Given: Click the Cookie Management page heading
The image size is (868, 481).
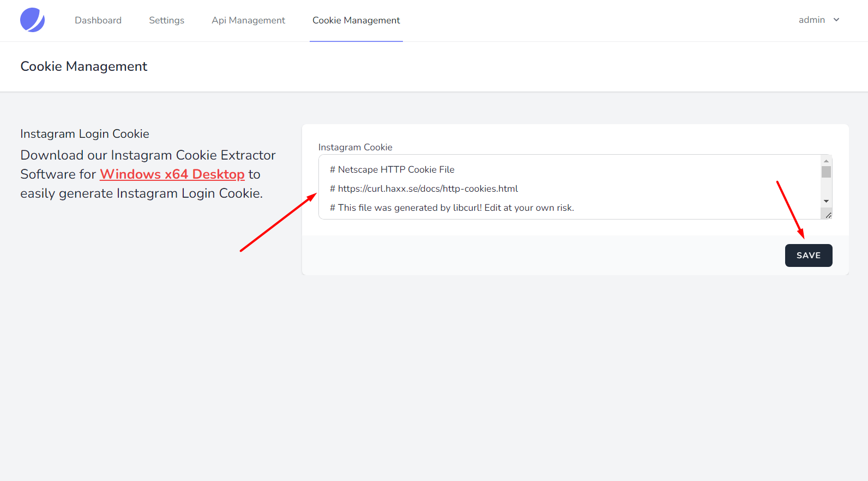Looking at the screenshot, I should click(x=84, y=66).
